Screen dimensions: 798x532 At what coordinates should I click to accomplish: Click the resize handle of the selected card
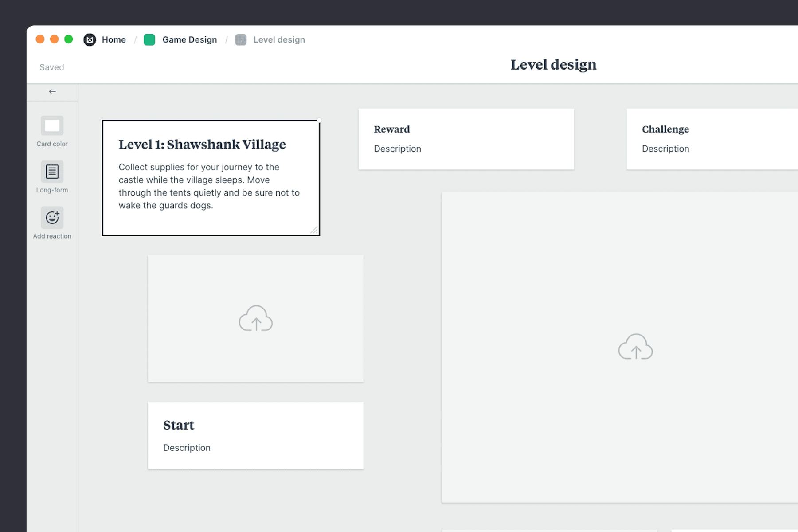[x=316, y=230]
